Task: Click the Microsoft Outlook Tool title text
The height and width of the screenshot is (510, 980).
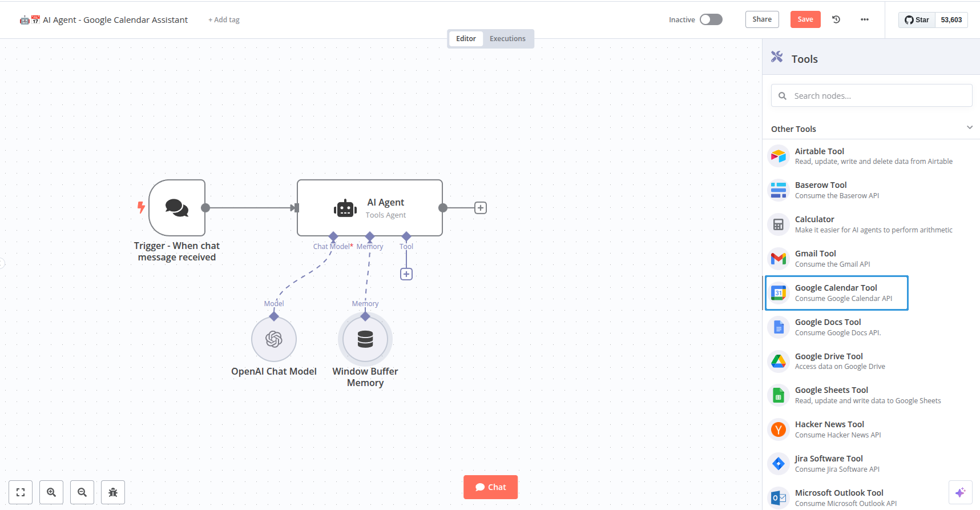Action: pyautogui.click(x=839, y=493)
